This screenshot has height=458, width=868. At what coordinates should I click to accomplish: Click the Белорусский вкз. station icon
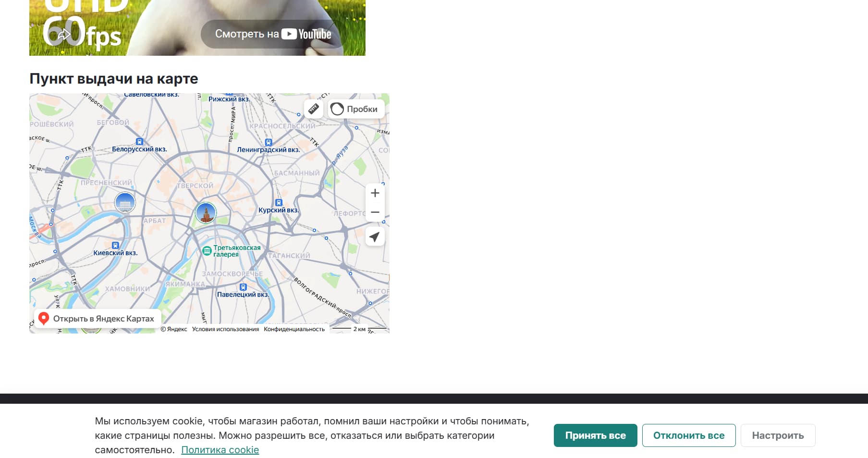click(x=139, y=142)
